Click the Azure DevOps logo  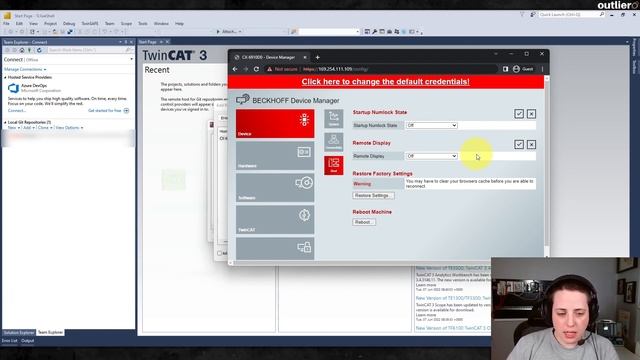tap(13, 88)
